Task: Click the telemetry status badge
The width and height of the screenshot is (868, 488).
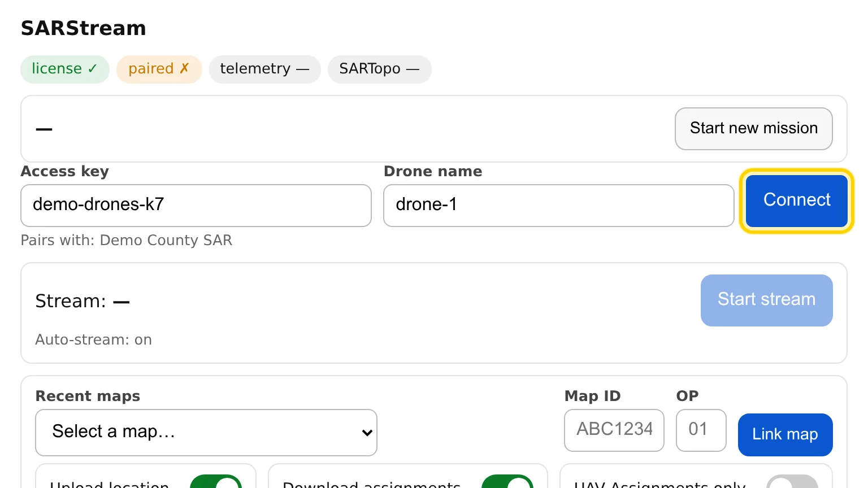Action: 264,69
